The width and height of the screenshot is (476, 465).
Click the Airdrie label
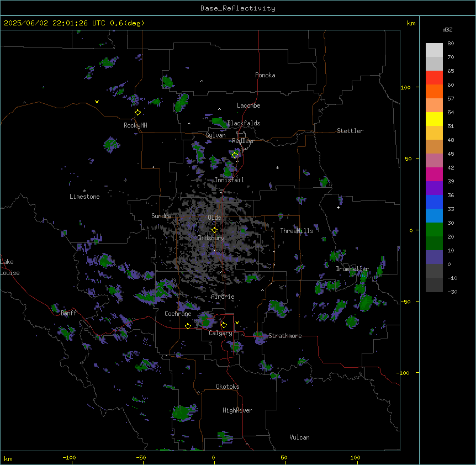(x=223, y=297)
